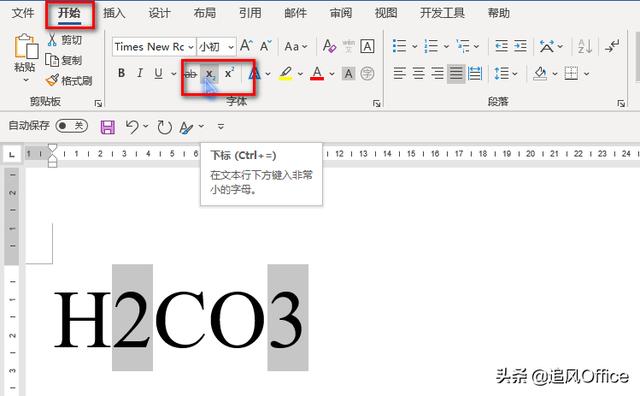Align text to the right
Viewport: 640px width, 396px height.
pos(437,74)
